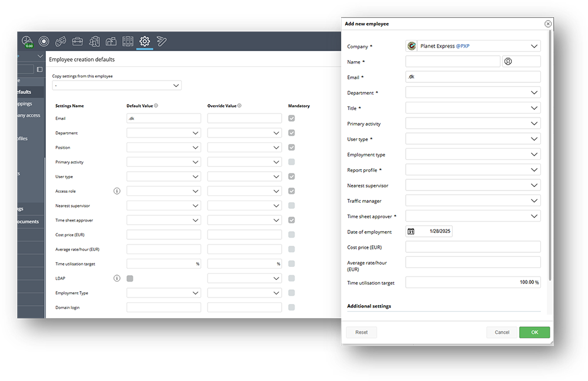The width and height of the screenshot is (588, 381).
Task: Click the theater masks toolbar icon
Action: pyautogui.click(x=60, y=41)
